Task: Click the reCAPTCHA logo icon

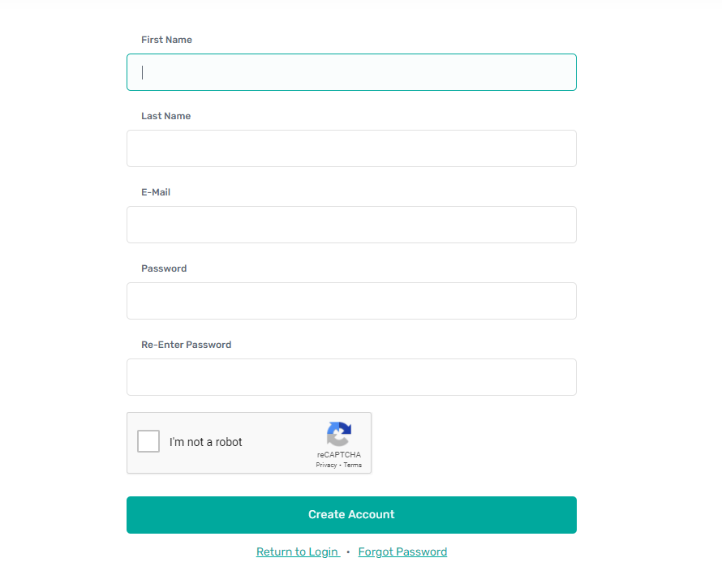Action: click(x=338, y=434)
